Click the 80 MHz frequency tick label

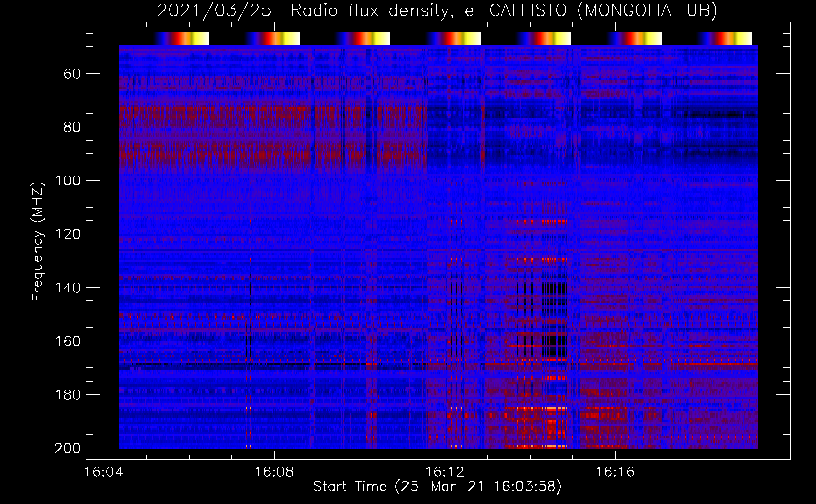point(72,128)
